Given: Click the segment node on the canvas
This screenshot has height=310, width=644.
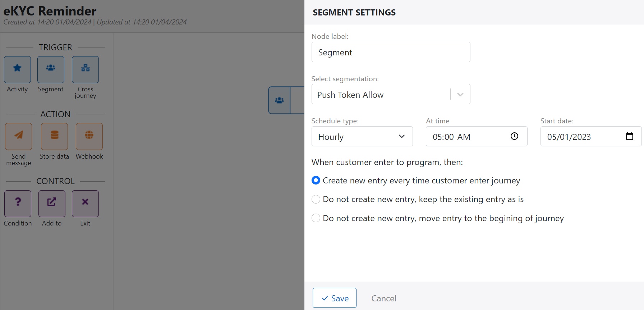Looking at the screenshot, I should point(280,100).
